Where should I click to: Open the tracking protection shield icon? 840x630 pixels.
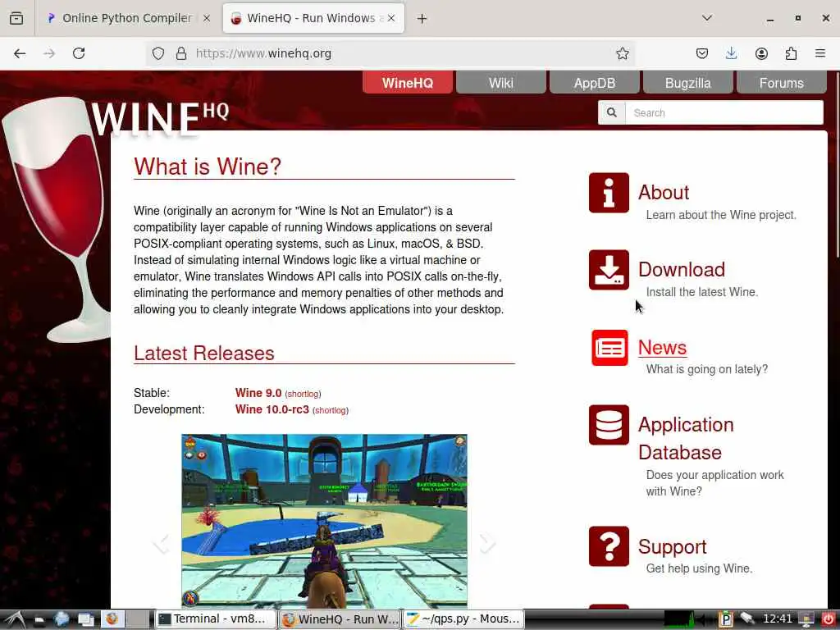coord(158,53)
